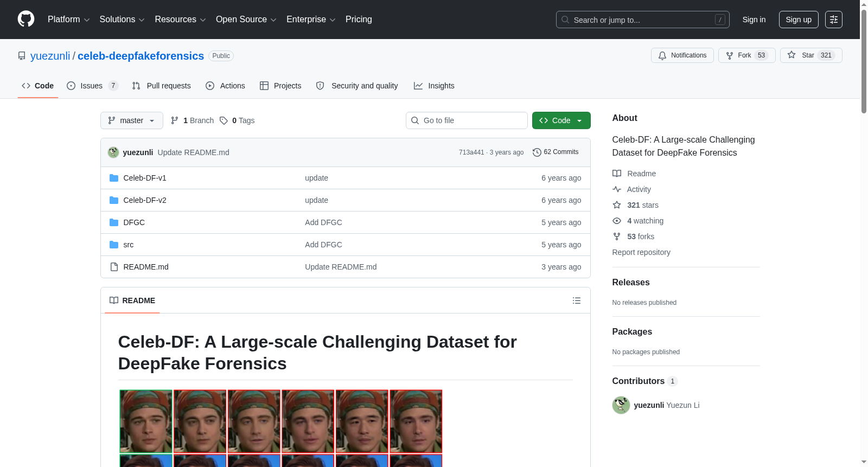Click the yuezunli contributor avatar
Image resolution: width=868 pixels, height=467 pixels.
(x=621, y=405)
